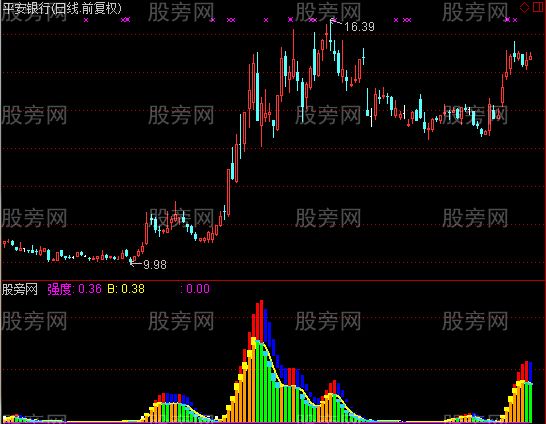Click the magenta 0.00 indicator value
546x424 pixels.
[x=198, y=289]
